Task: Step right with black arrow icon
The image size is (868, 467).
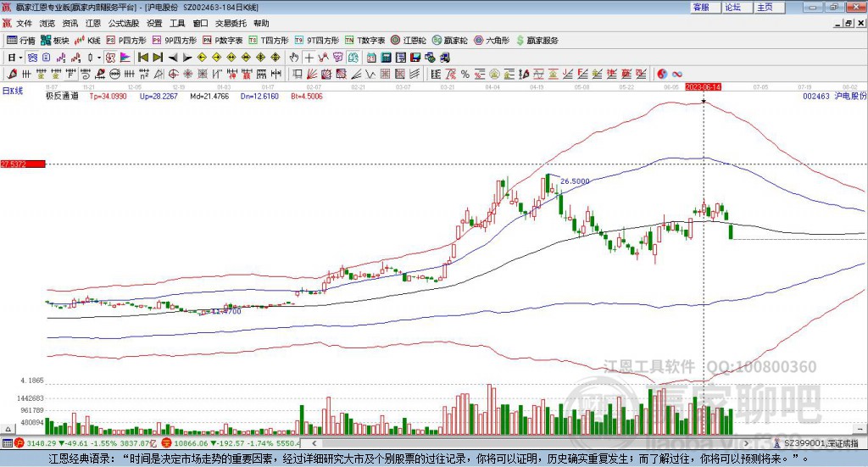Action: [187, 58]
